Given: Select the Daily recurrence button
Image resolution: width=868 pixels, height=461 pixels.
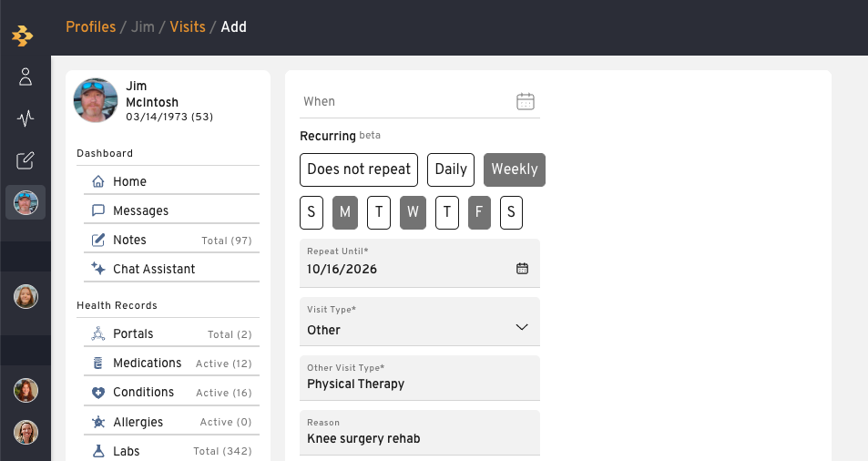Looking at the screenshot, I should coord(451,169).
